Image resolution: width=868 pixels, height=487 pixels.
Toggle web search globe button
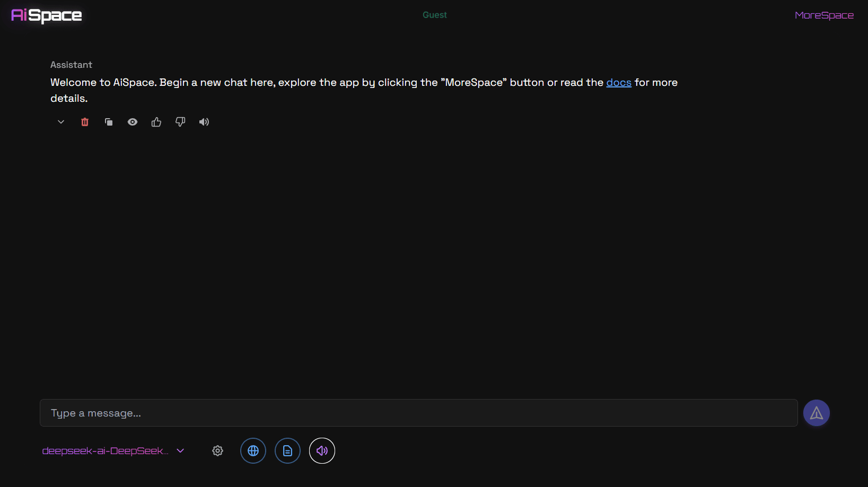coord(253,451)
